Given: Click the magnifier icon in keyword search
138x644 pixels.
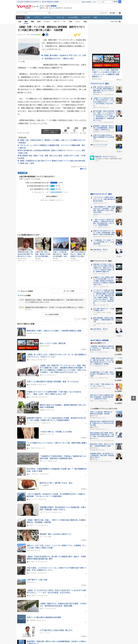Looking at the screenshot, I should pyautogui.click(x=49, y=13).
